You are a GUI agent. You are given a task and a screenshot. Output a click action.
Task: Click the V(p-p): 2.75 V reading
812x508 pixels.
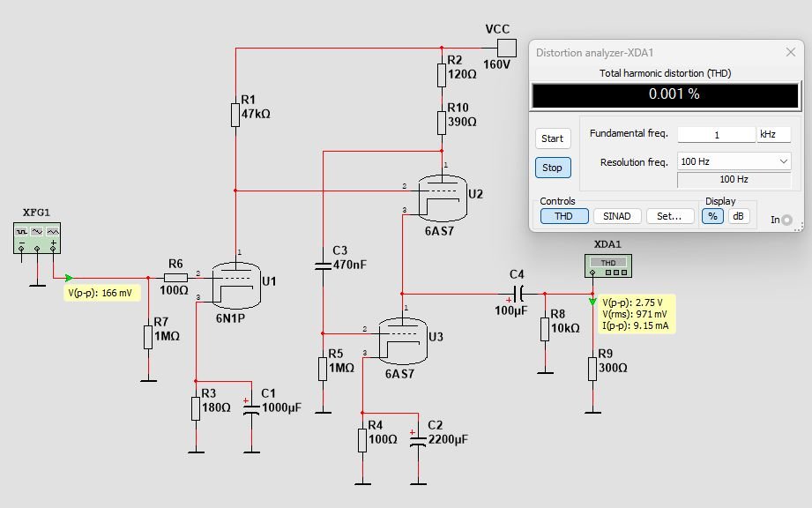632,303
